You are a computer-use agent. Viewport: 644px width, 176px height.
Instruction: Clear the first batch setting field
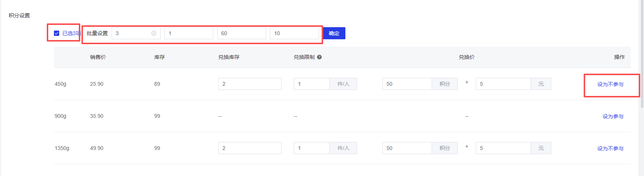[154, 33]
